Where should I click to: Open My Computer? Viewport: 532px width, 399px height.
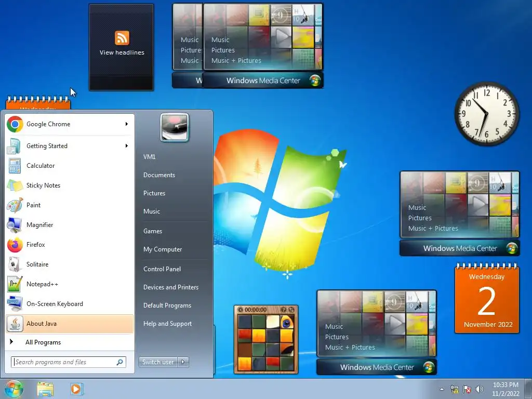163,249
